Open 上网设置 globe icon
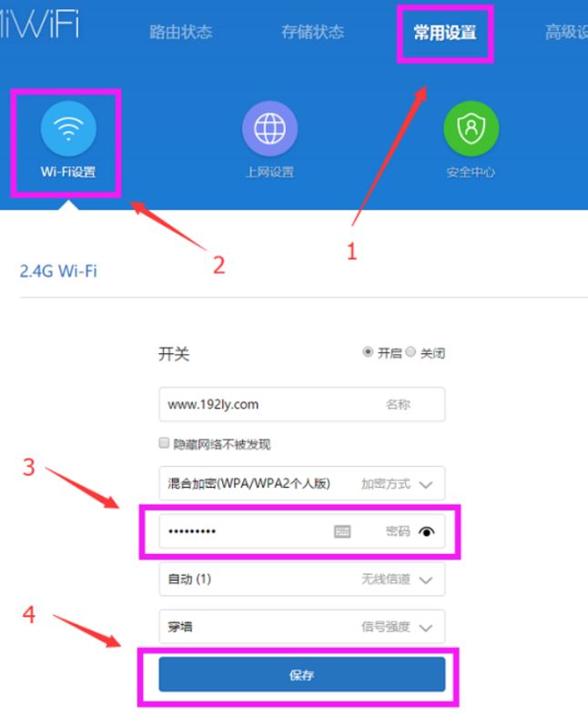Viewport: 588px width, 728px height. [269, 128]
